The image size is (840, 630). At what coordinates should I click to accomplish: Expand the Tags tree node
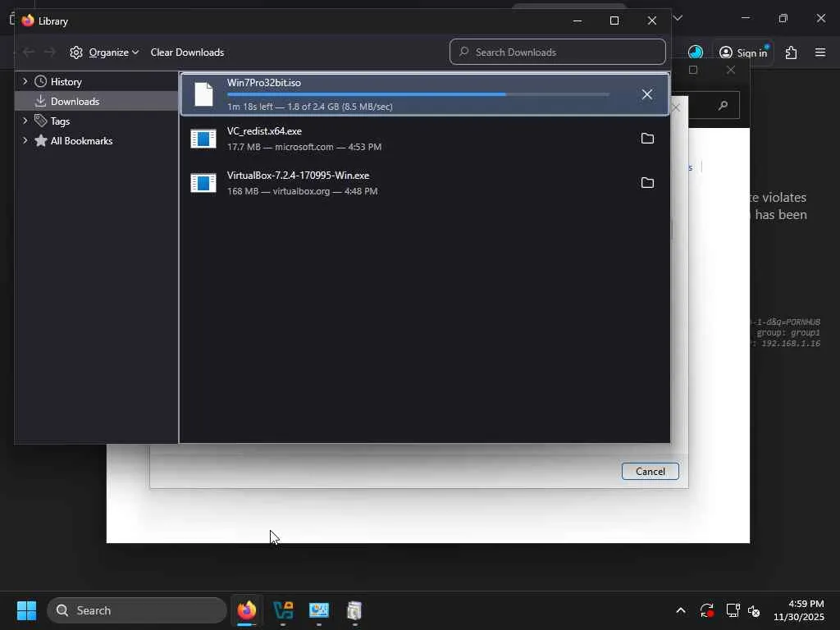pos(25,121)
